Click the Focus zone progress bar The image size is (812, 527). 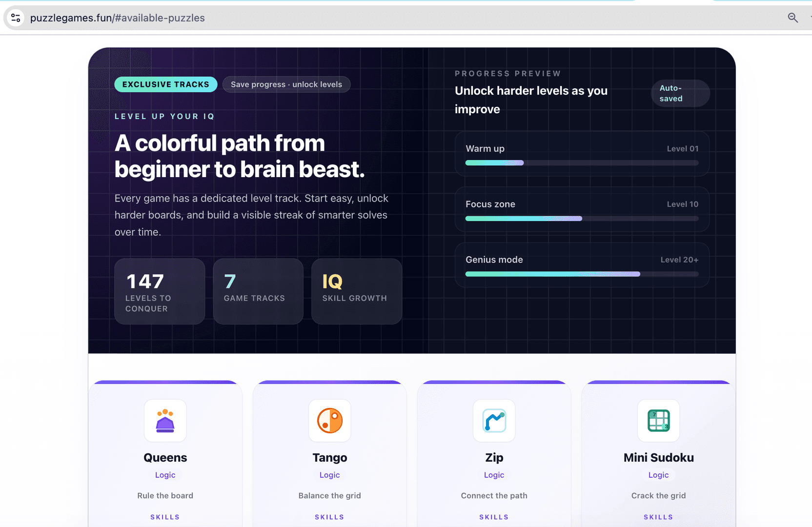tap(582, 219)
